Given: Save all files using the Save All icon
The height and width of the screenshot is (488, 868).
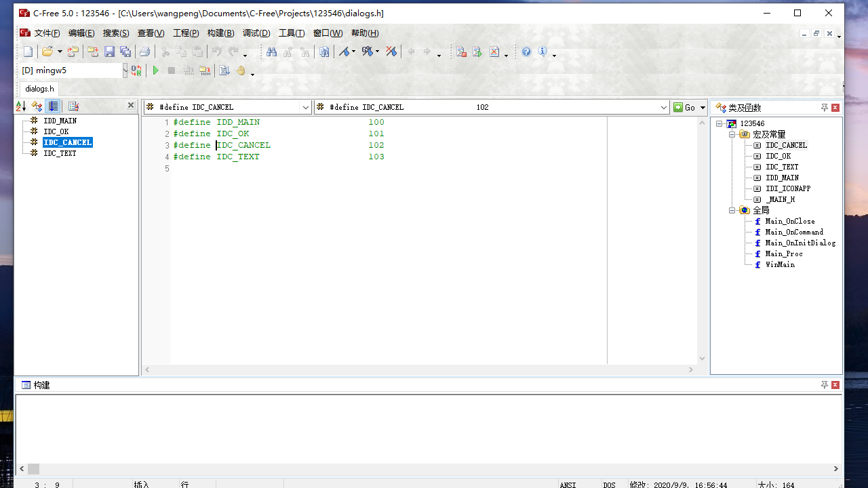Looking at the screenshot, I should (125, 51).
